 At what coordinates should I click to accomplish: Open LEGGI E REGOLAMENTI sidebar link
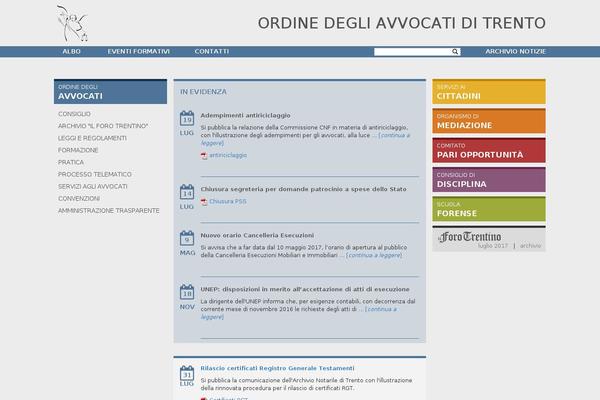coord(92,138)
